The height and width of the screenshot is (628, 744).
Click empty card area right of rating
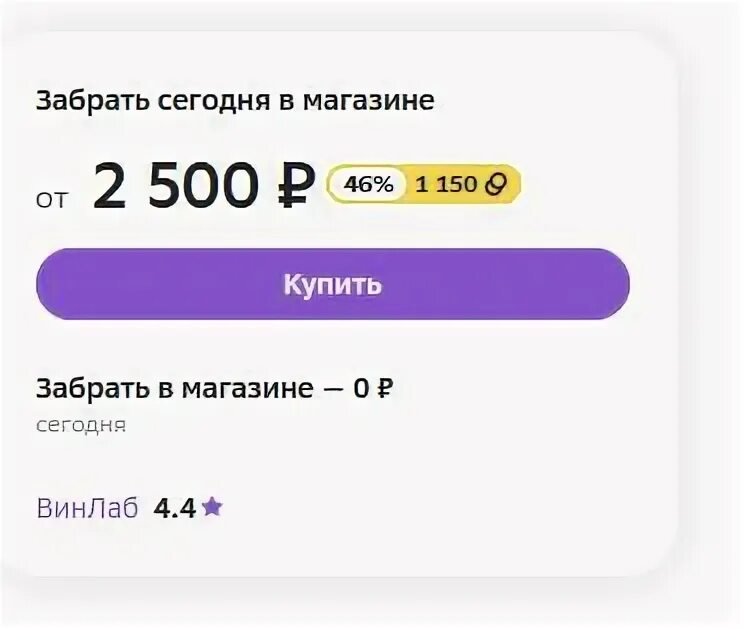[x=450, y=508]
